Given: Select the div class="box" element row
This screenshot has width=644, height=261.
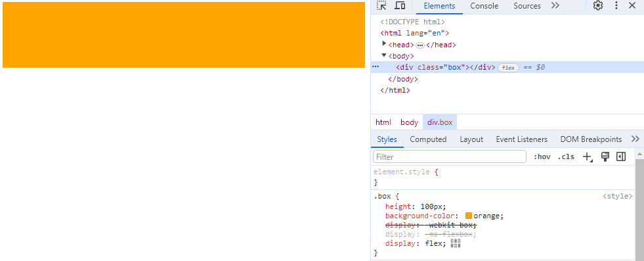Looking at the screenshot, I should point(507,67).
